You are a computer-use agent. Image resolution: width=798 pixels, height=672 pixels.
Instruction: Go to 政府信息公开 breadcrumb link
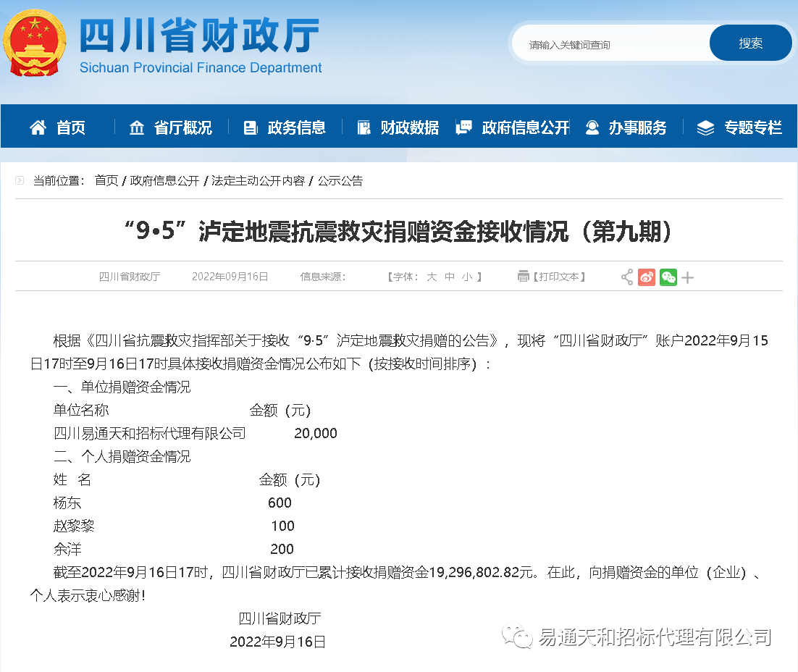click(x=164, y=181)
